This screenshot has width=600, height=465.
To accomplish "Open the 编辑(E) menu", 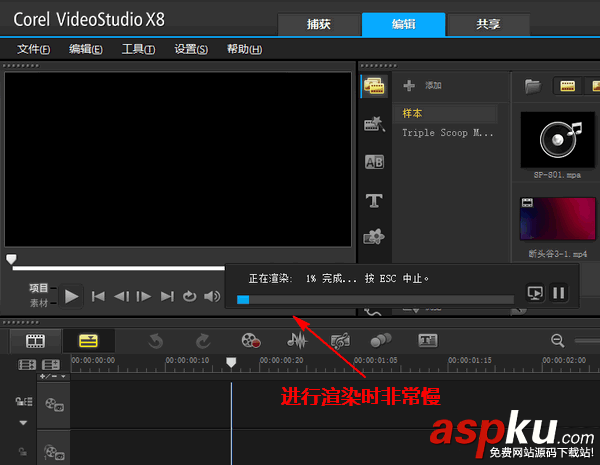I will point(85,49).
